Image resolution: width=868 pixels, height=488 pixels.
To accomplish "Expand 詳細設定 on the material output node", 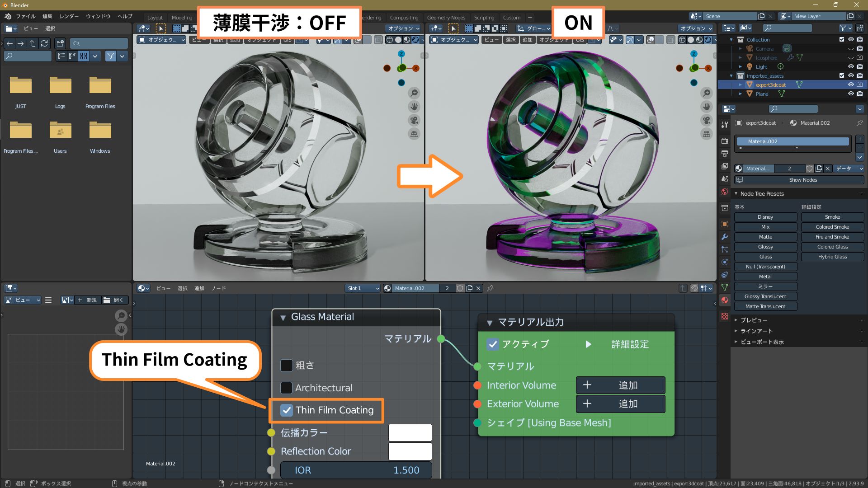I will pyautogui.click(x=588, y=344).
